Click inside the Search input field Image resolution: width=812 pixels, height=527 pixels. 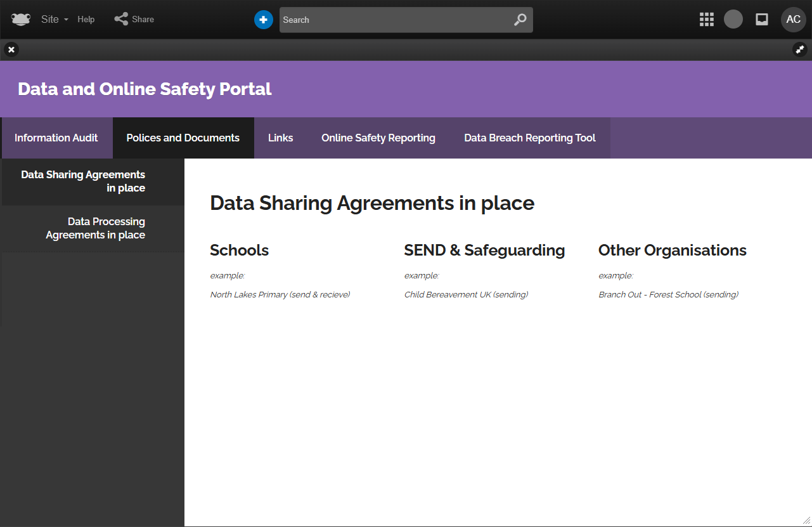[x=393, y=20]
